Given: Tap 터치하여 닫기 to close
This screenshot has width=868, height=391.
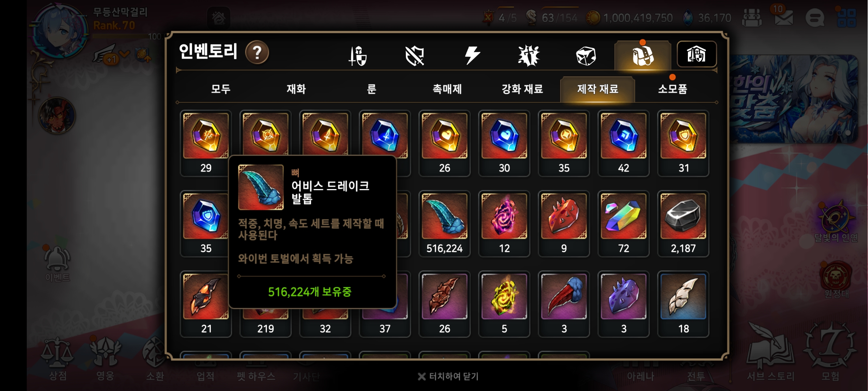Looking at the screenshot, I should pos(448,377).
